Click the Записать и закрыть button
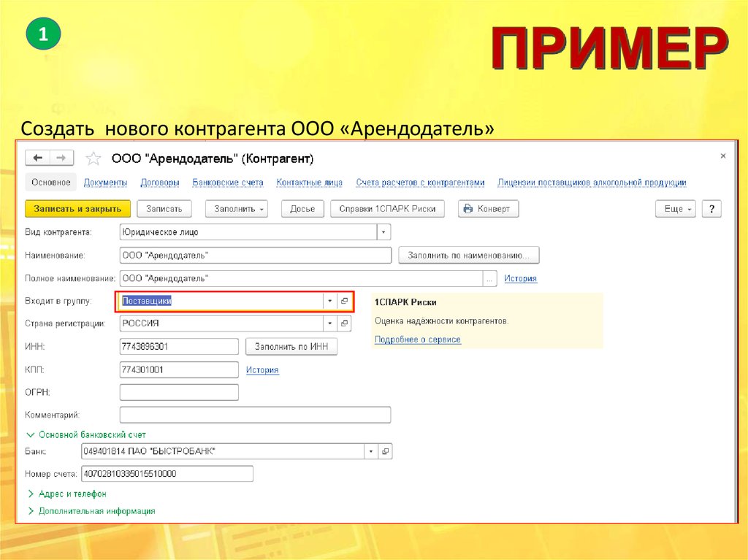Screen dimensions: 748x560 (77, 209)
